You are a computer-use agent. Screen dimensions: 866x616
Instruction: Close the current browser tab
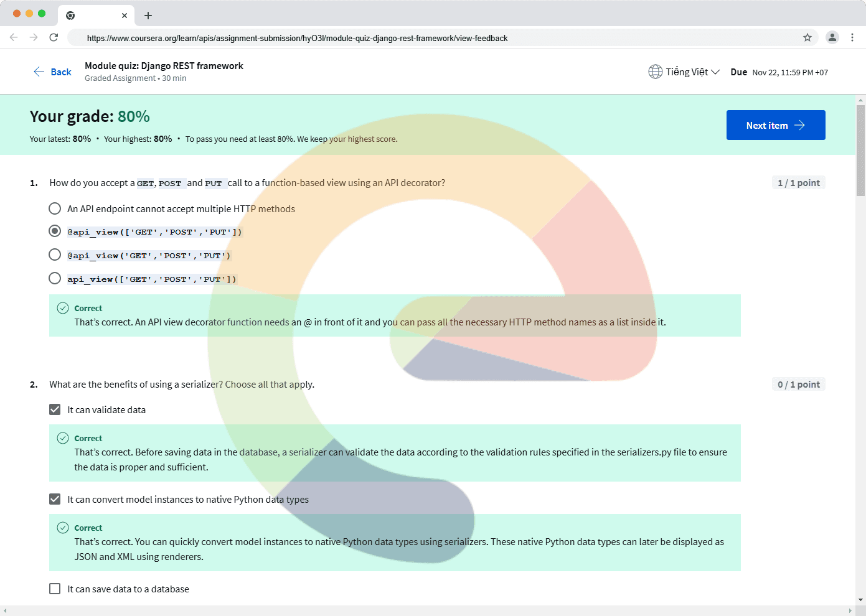click(125, 16)
